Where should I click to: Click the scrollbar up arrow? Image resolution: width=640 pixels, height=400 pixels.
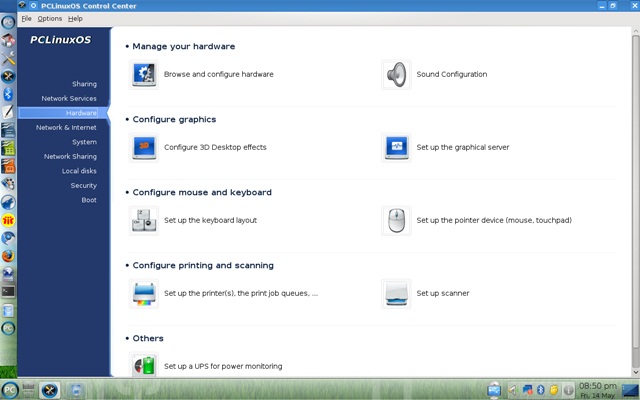[x=636, y=31]
